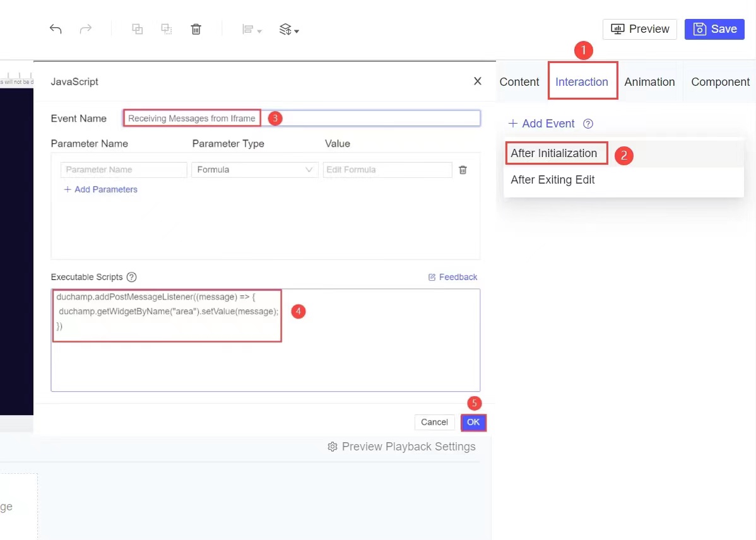Close the JavaScript dialog
Viewport: 756px width, 540px height.
(x=478, y=81)
